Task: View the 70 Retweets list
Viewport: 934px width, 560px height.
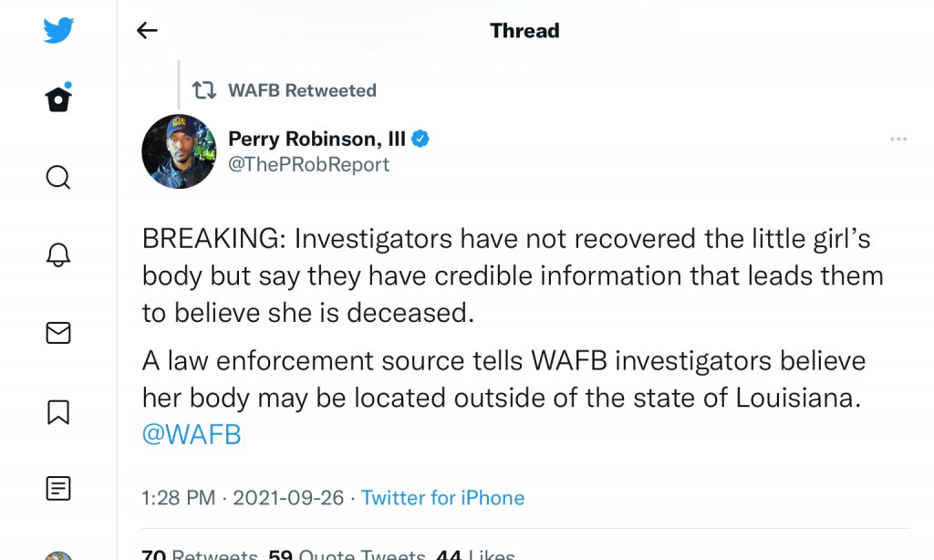Action: 201,554
